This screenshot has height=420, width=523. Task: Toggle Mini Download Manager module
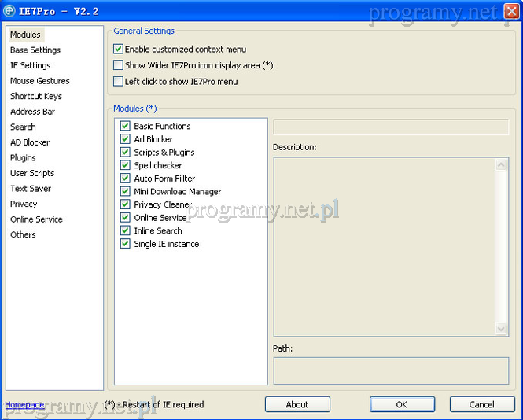[x=125, y=191]
